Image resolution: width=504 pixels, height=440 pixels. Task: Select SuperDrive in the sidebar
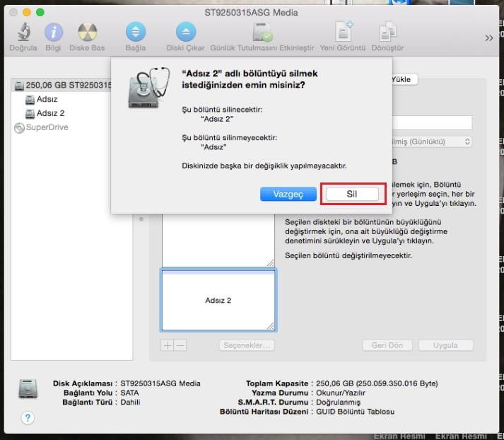click(x=41, y=127)
